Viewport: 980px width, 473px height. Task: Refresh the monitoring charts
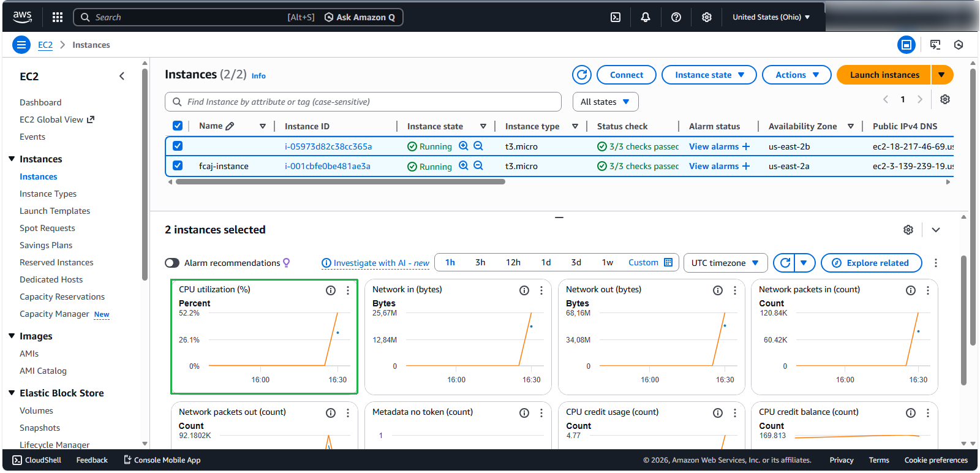pos(785,263)
